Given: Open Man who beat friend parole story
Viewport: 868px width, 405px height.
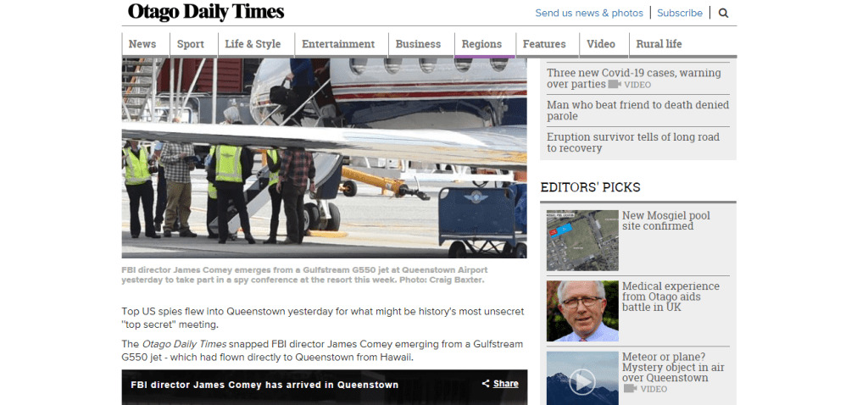Looking at the screenshot, I should click(637, 110).
